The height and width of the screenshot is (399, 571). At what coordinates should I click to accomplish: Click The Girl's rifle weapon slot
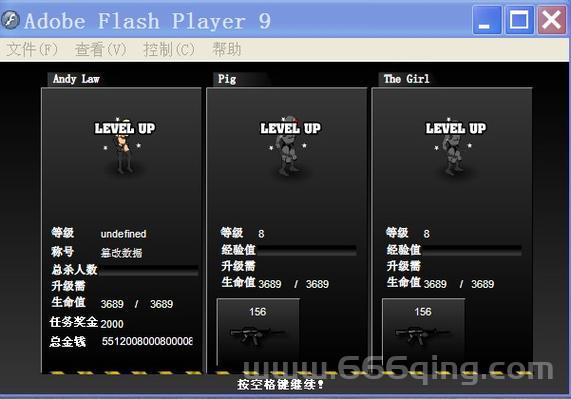[423, 332]
